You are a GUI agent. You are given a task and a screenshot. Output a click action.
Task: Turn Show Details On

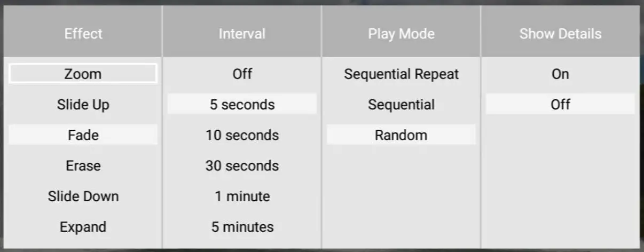click(560, 74)
